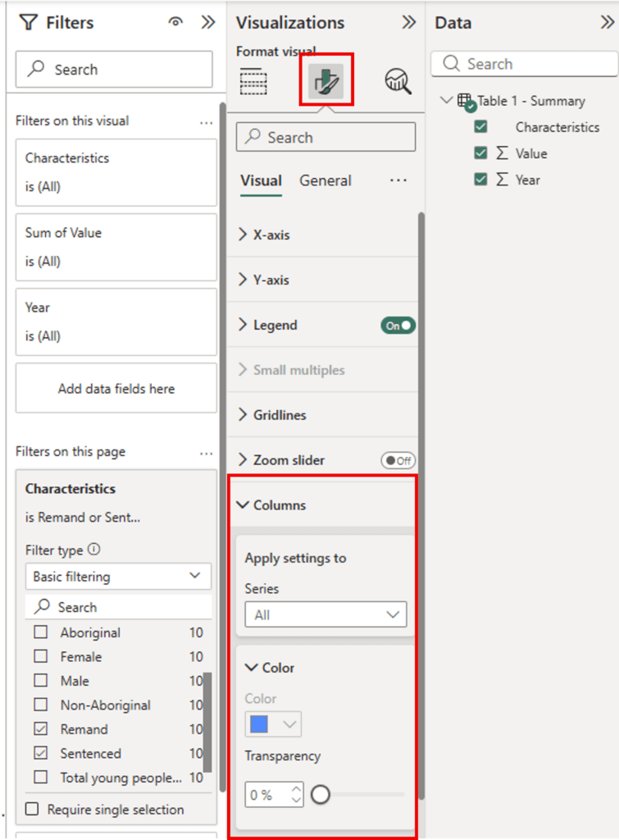Viewport: 619px width, 840px height.
Task: Click the eye icon in Filters header
Action: pyautogui.click(x=175, y=23)
